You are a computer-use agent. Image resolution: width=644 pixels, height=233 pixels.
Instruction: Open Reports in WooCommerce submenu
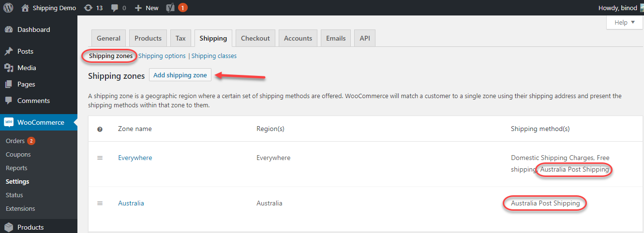coord(16,168)
